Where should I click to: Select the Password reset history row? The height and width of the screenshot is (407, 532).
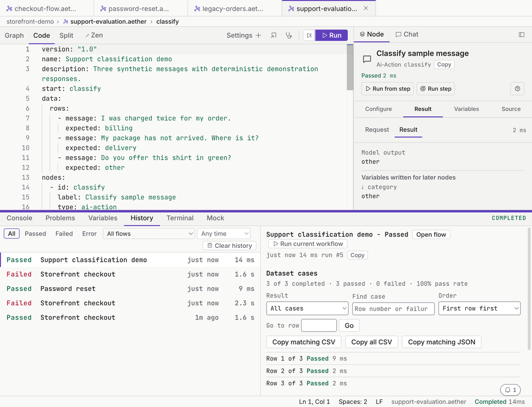point(130,289)
